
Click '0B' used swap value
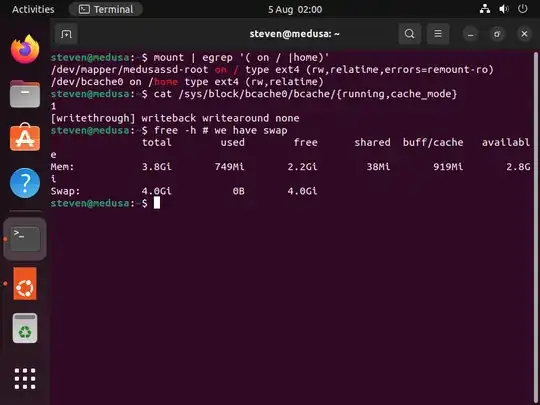pos(239,191)
